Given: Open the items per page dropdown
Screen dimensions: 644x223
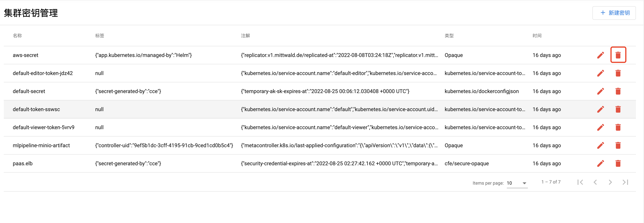Looking at the screenshot, I should click(517, 183).
